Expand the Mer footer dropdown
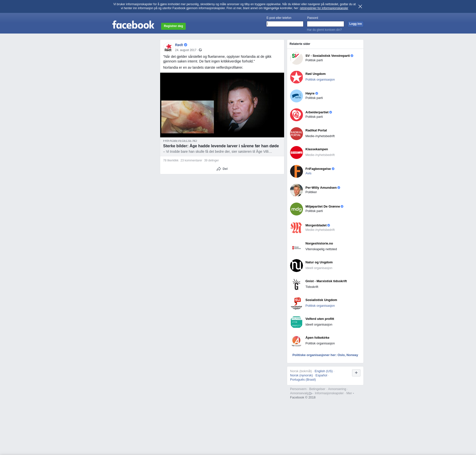Screen dimensions: 476x455 tap(350, 393)
